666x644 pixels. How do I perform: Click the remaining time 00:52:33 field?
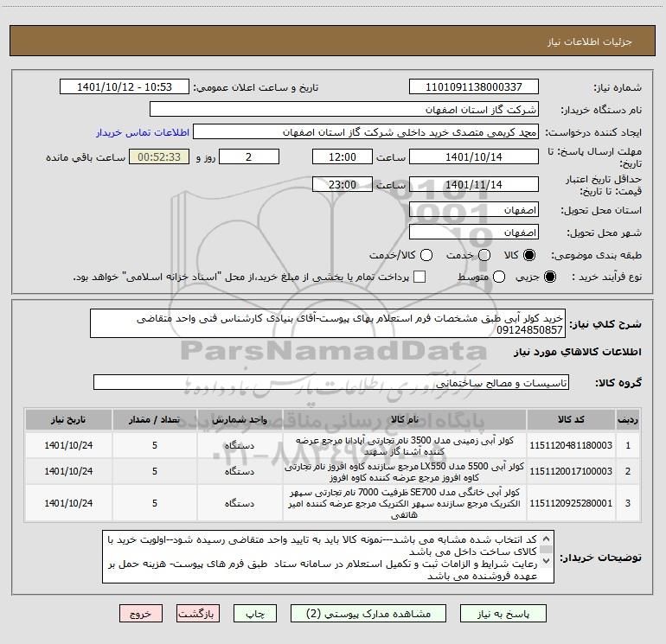pyautogui.click(x=159, y=156)
